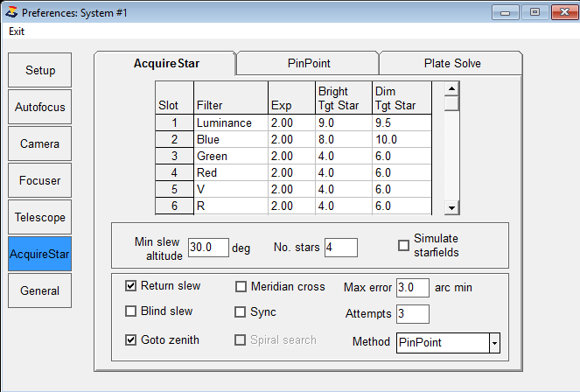580x392 pixels.
Task: Enable the Blind slew checkbox
Action: (130, 311)
